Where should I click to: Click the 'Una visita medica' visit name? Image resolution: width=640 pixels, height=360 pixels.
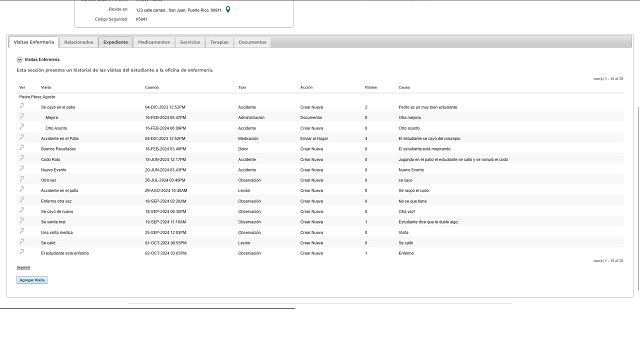[57, 233]
